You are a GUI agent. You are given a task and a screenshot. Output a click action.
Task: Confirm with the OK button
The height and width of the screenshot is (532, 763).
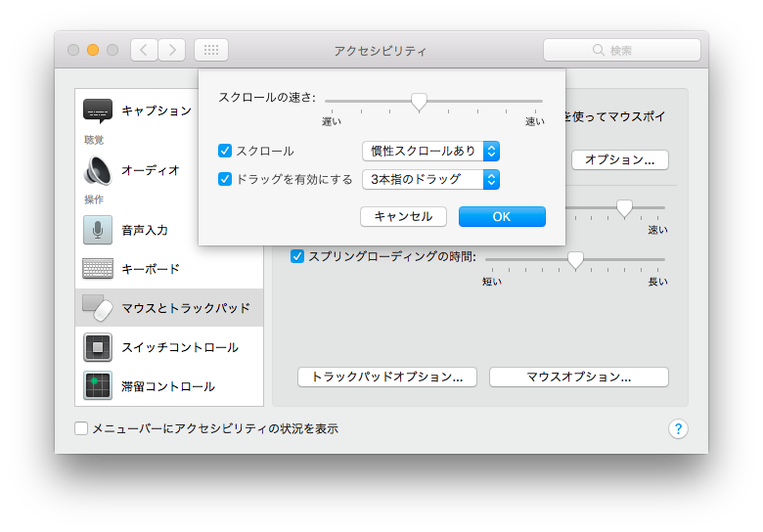[x=502, y=216]
